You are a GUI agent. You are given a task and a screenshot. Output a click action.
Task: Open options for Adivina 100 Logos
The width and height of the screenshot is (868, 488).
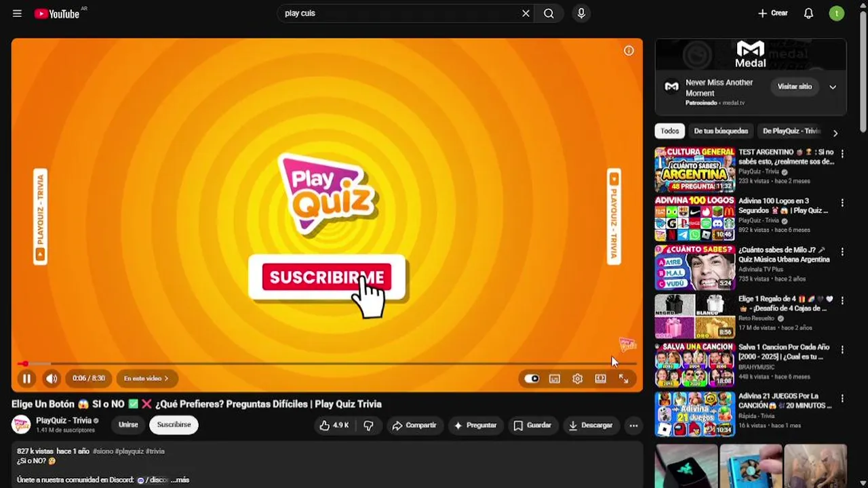[842, 203]
